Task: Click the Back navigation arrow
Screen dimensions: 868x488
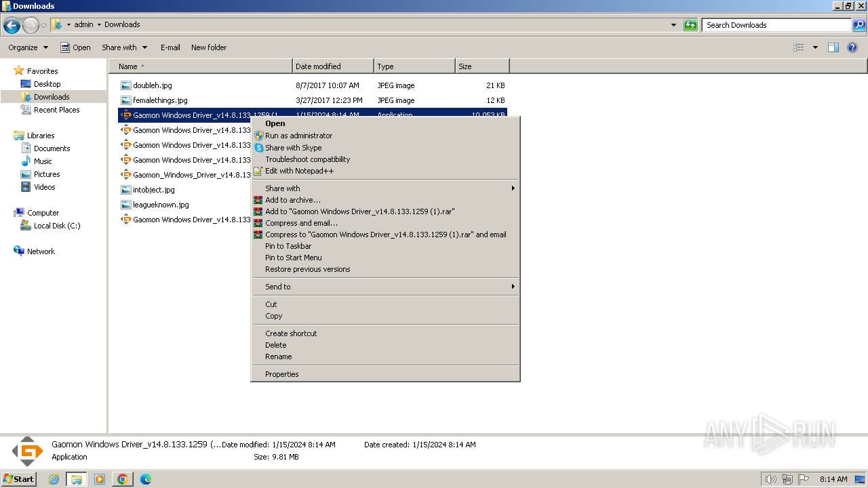Action: [12, 26]
